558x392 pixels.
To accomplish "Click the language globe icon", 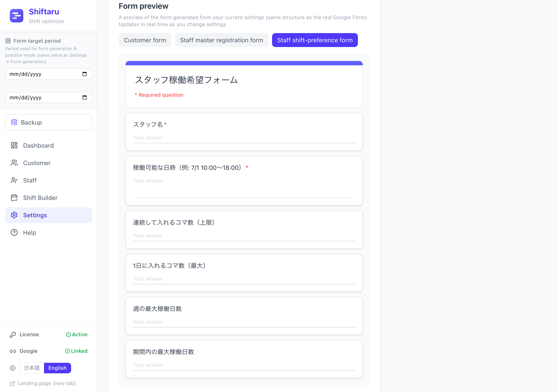I will tap(13, 368).
